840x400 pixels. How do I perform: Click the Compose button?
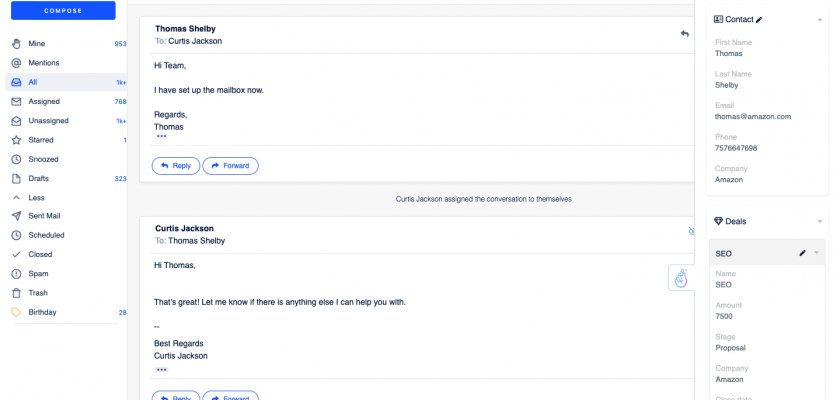click(x=63, y=11)
